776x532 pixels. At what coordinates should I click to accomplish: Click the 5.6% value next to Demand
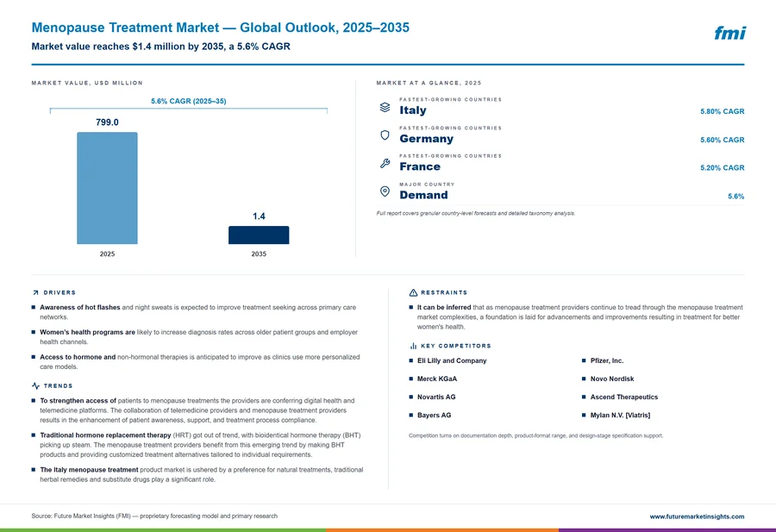pos(736,197)
